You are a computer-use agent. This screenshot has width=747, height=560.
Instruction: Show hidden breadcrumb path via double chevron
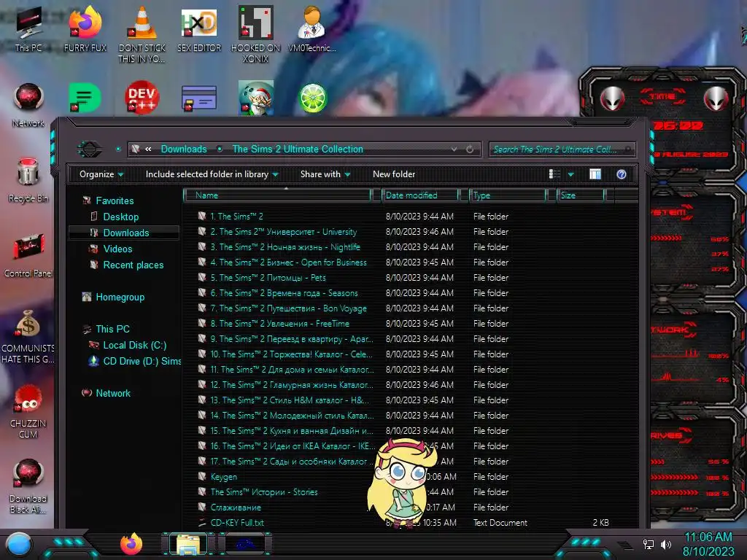click(148, 149)
